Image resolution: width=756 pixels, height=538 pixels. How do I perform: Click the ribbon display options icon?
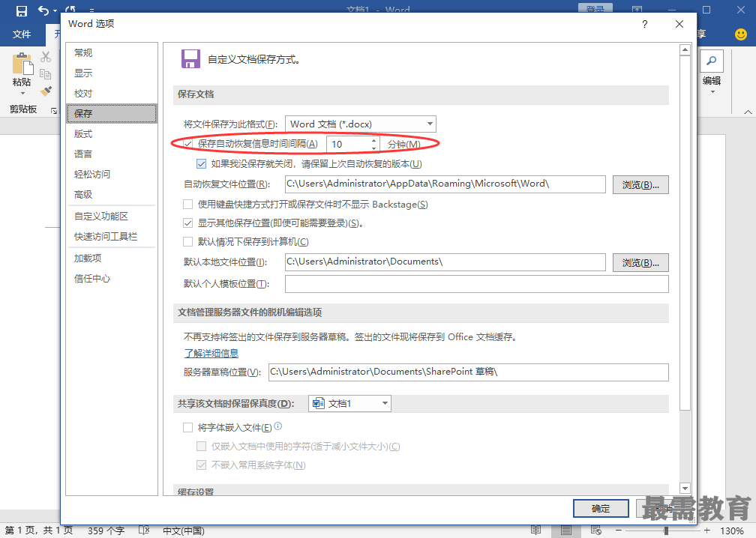pyautogui.click(x=637, y=10)
